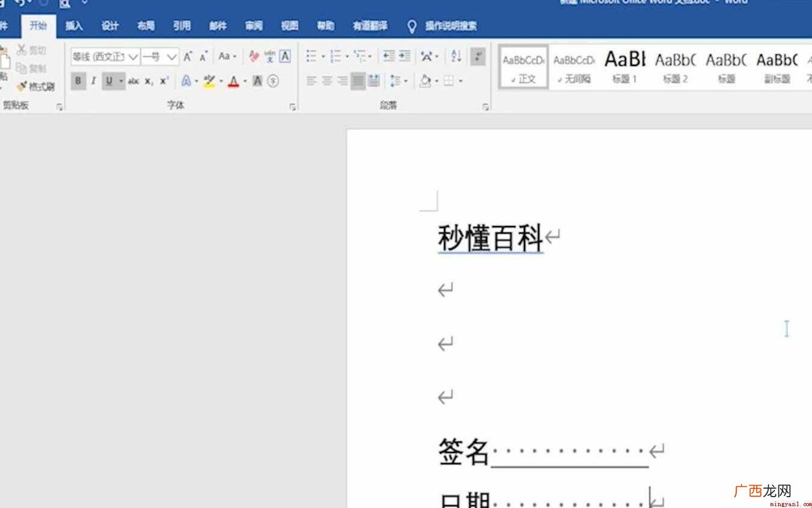Screen dimensions: 812x508
Task: Decrease paragraph indent
Action: pos(389,57)
